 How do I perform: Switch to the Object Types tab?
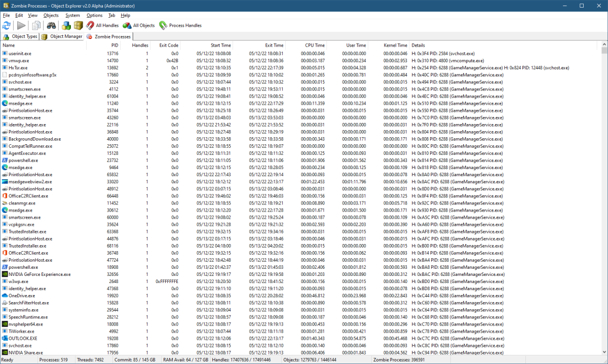[20, 36]
